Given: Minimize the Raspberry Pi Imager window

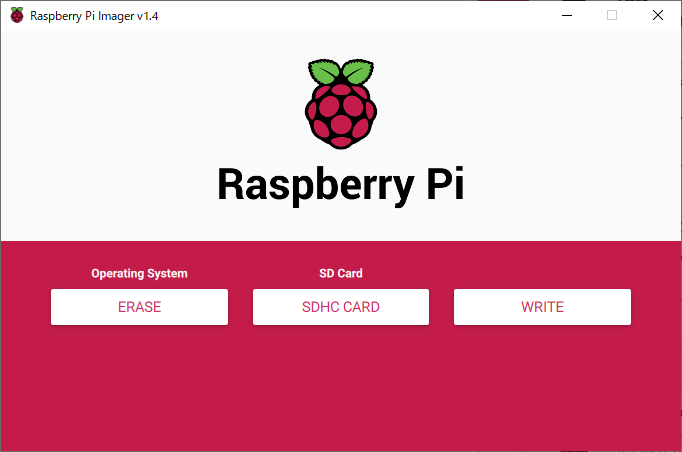Looking at the screenshot, I should point(566,16).
